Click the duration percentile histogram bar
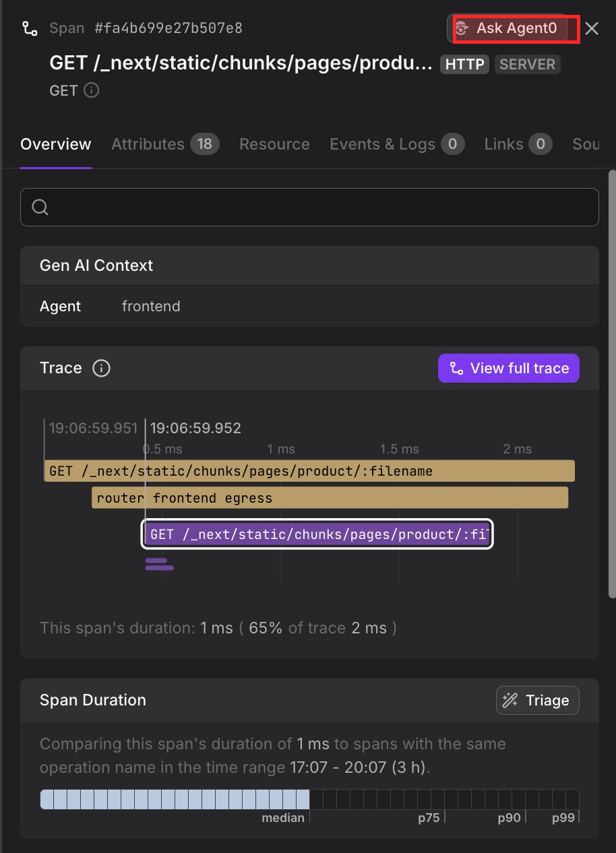616x853 pixels. 309,799
